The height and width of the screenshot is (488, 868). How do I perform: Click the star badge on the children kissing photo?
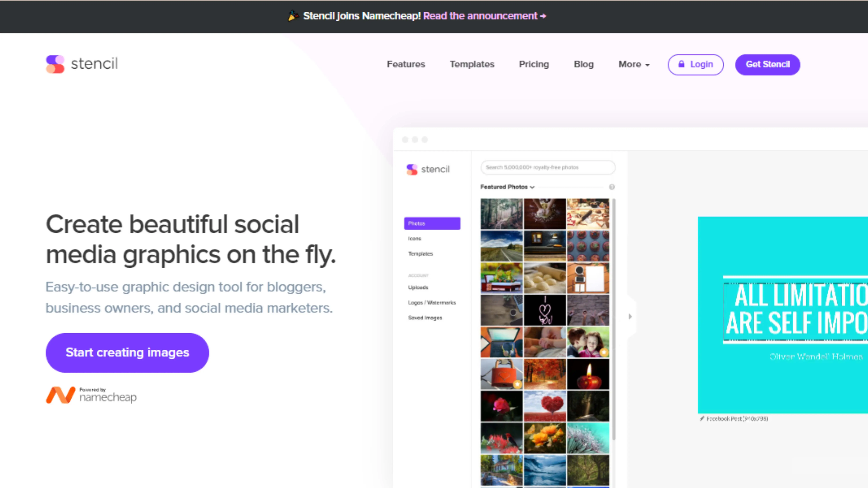click(x=604, y=352)
